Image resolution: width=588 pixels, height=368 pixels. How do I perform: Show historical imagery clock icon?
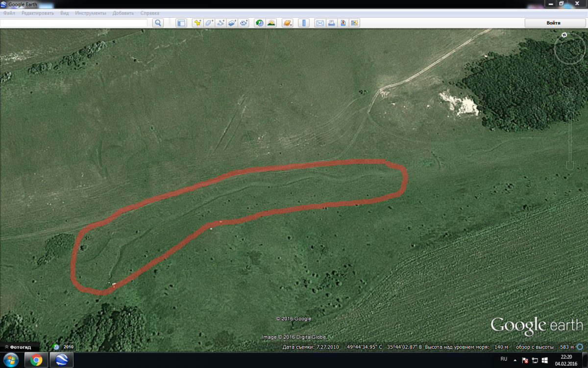point(259,23)
